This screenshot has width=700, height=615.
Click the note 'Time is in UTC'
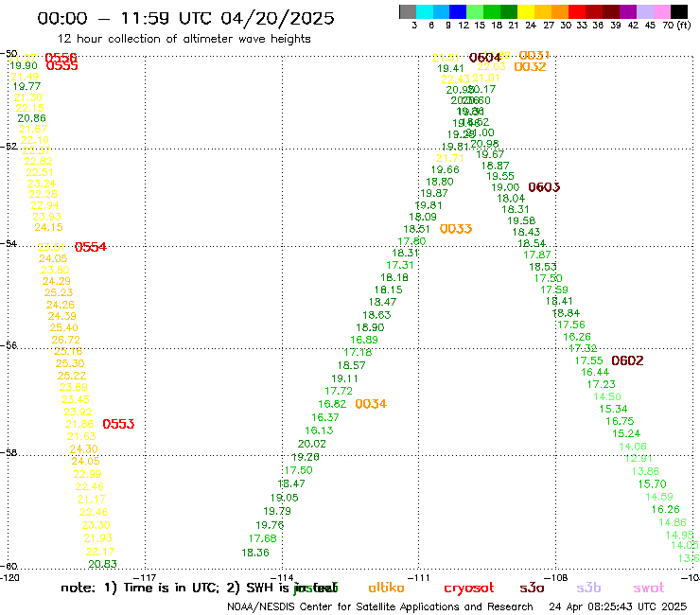pos(171,588)
